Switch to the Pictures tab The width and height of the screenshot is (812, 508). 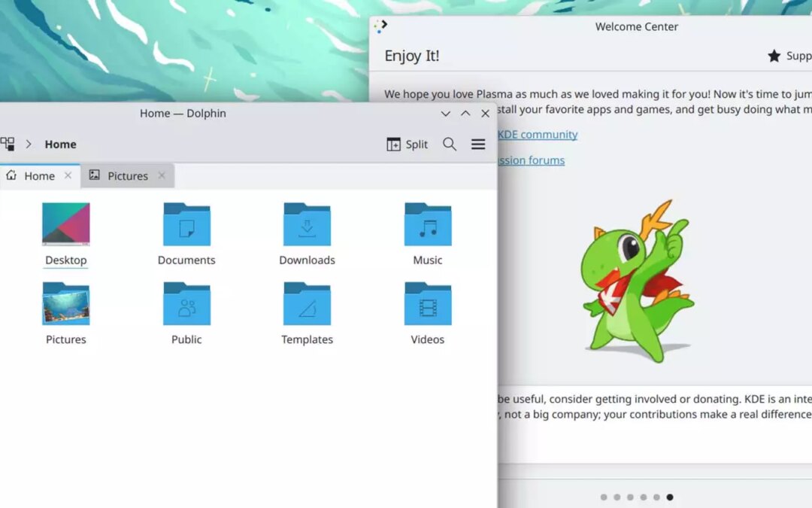click(127, 176)
